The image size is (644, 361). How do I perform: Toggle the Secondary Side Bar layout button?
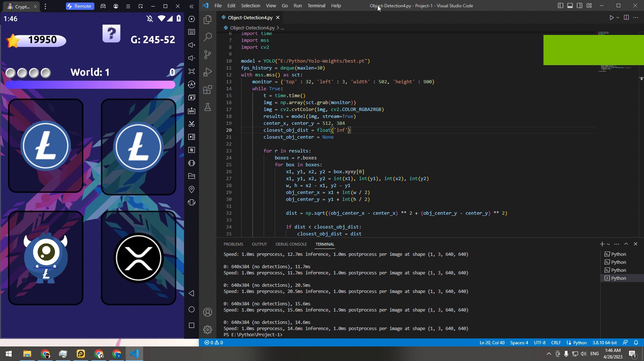pyautogui.click(x=580, y=5)
